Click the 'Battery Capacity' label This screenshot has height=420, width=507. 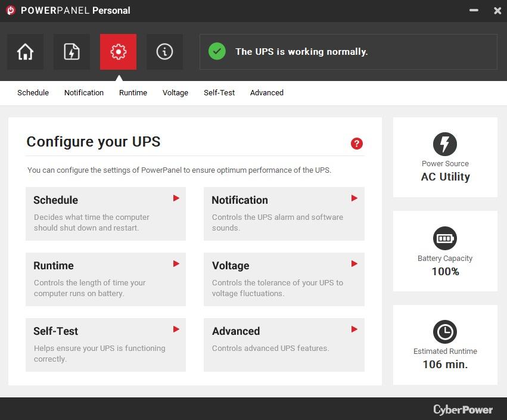click(445, 259)
